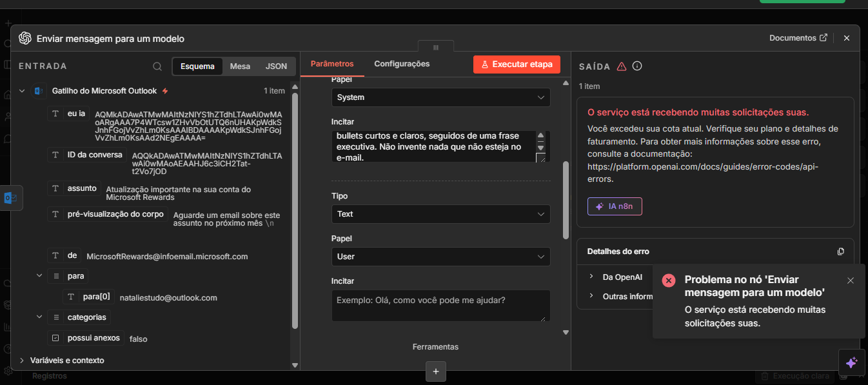
Task: Click the empty Incitar field with 'Exemplo: Olá' placeholder
Action: [441, 306]
